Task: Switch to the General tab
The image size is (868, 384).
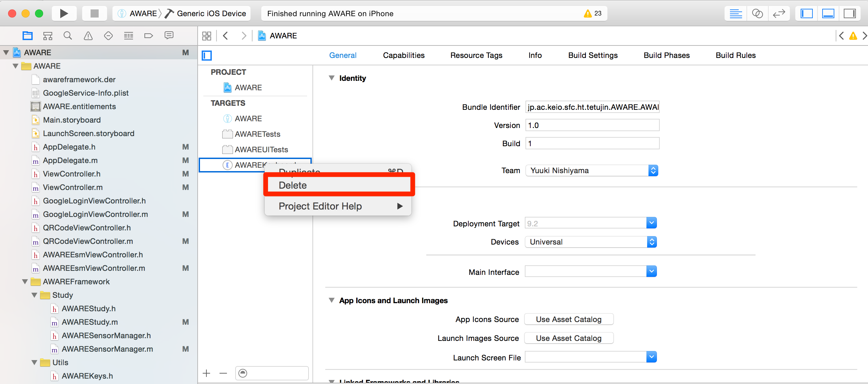Action: (343, 55)
